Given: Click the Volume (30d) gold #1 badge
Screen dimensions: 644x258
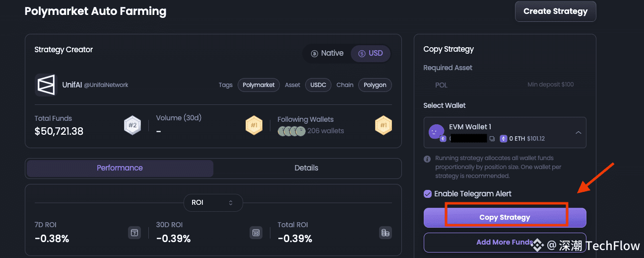Looking at the screenshot, I should (254, 126).
